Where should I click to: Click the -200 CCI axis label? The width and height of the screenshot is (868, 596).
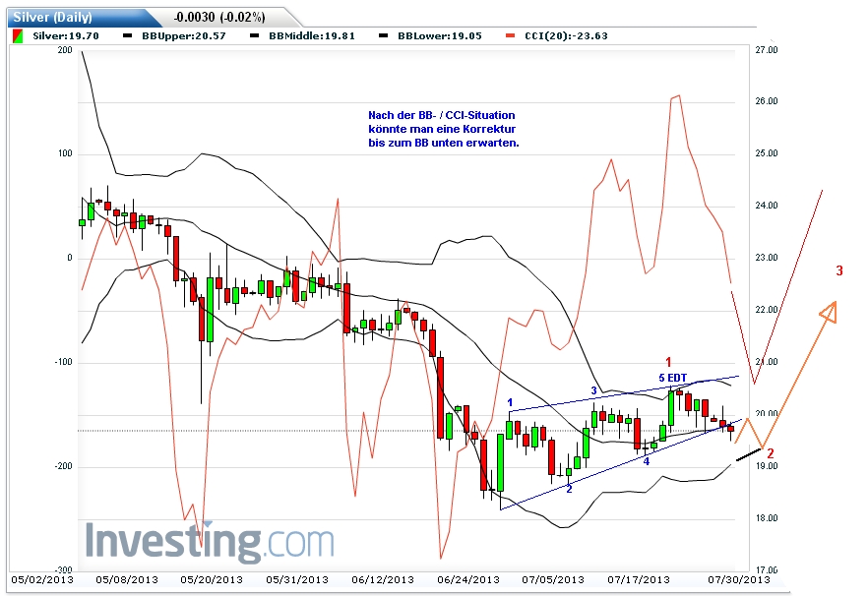63,466
